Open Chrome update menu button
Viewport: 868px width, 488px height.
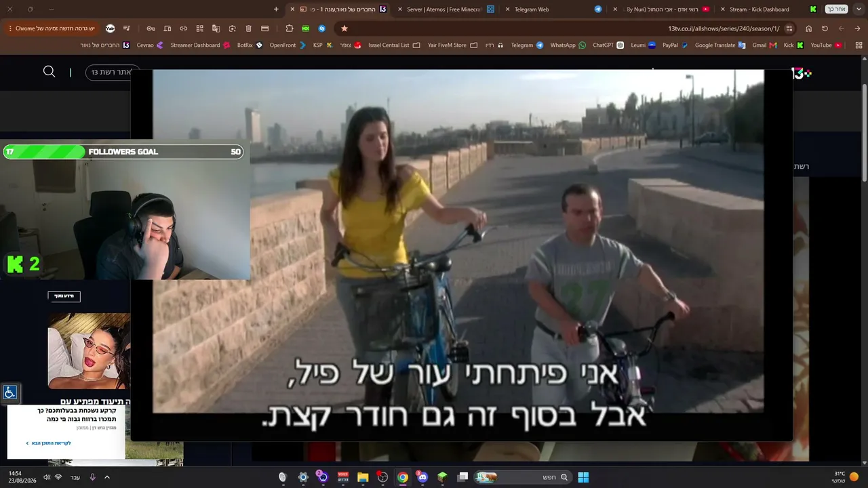[52, 28]
